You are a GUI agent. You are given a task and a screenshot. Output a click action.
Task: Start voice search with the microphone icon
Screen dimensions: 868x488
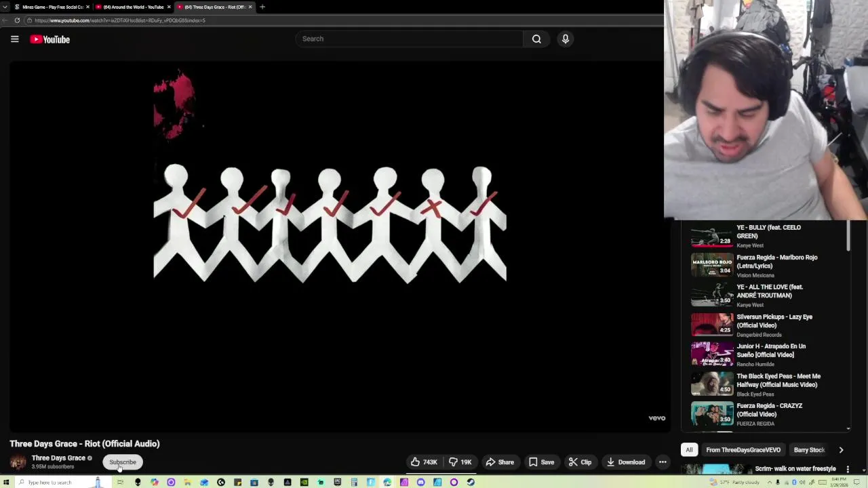[565, 39]
